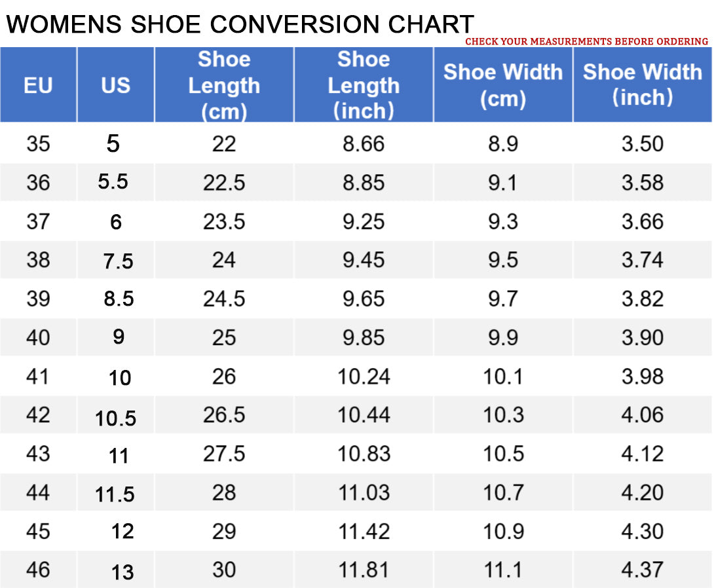This screenshot has width=714, height=588.
Task: Click the red check measurements notice
Action: 586,41
